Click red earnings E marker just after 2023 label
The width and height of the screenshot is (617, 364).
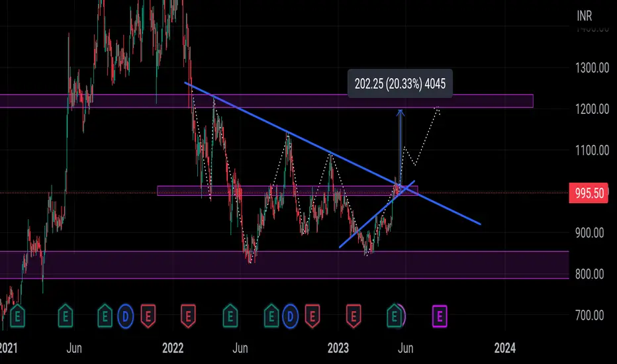354,316
